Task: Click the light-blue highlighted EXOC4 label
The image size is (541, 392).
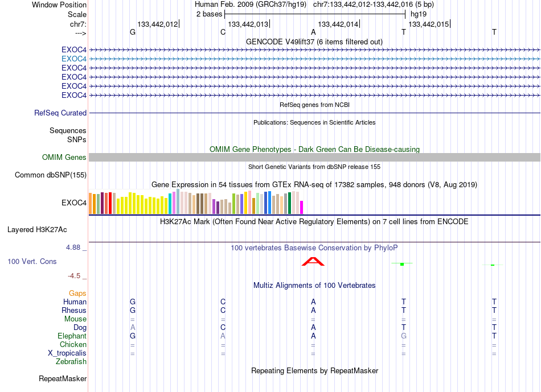Action: 74,59
